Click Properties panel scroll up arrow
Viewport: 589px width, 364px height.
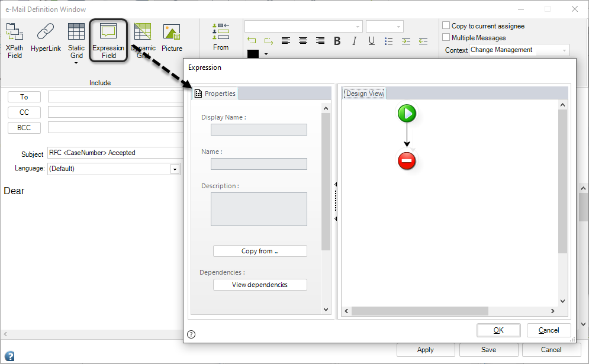[326, 108]
